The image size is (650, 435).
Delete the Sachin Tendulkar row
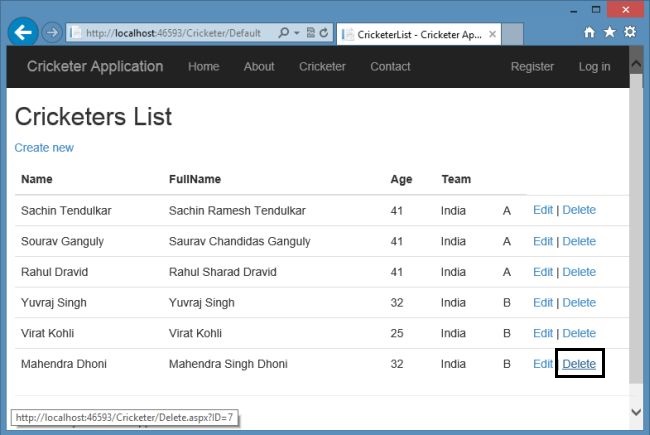(x=579, y=210)
